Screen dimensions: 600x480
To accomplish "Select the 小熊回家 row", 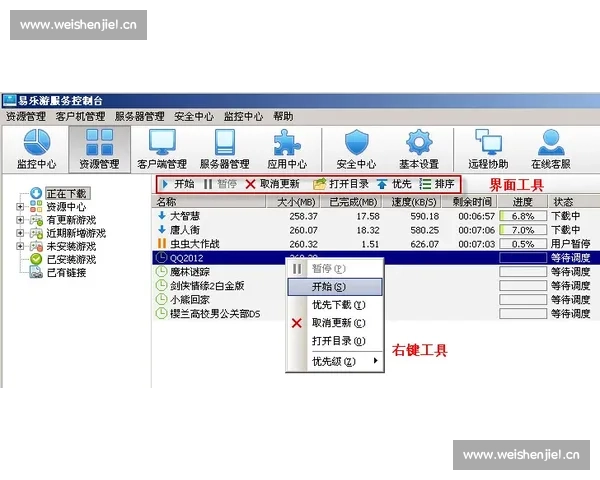I will (x=376, y=300).
